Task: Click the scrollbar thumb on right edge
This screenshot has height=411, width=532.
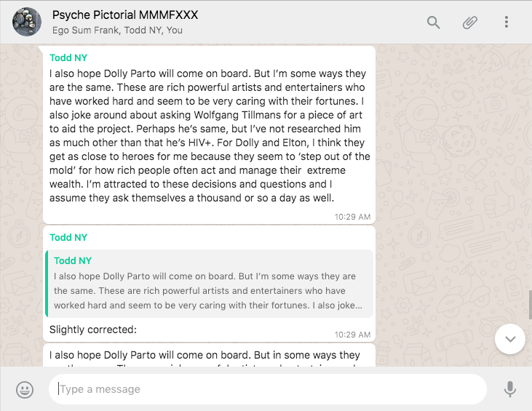Action: point(529,304)
